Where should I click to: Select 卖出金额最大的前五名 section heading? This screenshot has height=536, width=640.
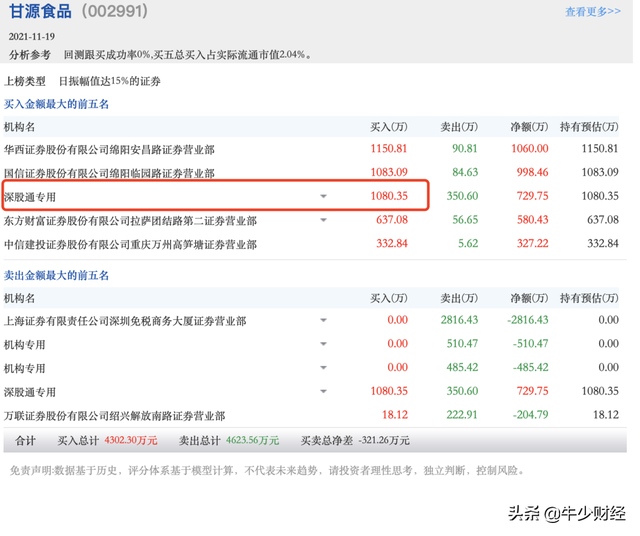56,275
